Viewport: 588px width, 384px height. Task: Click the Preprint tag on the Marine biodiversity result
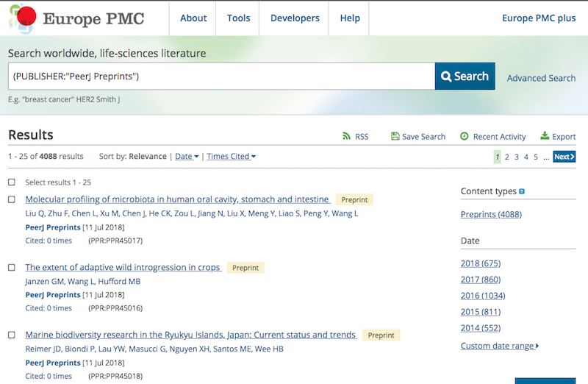tap(381, 335)
